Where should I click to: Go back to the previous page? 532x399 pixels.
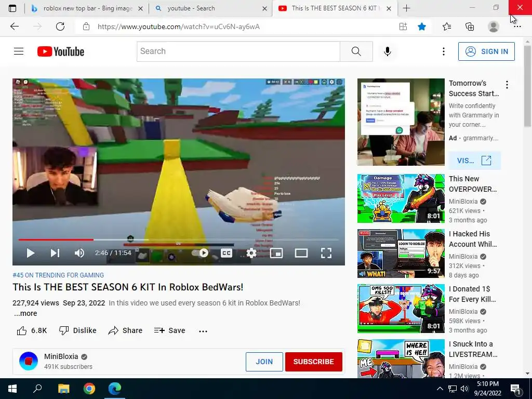coord(14,26)
